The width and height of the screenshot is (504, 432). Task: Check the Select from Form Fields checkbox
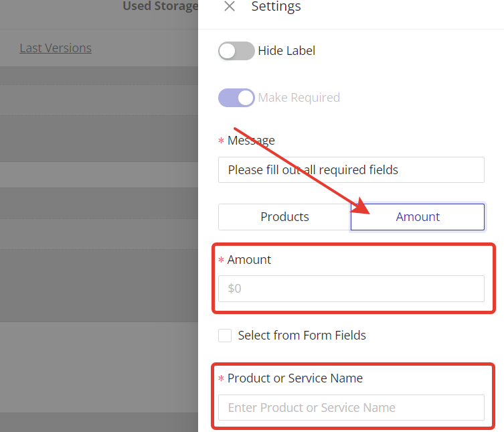225,336
